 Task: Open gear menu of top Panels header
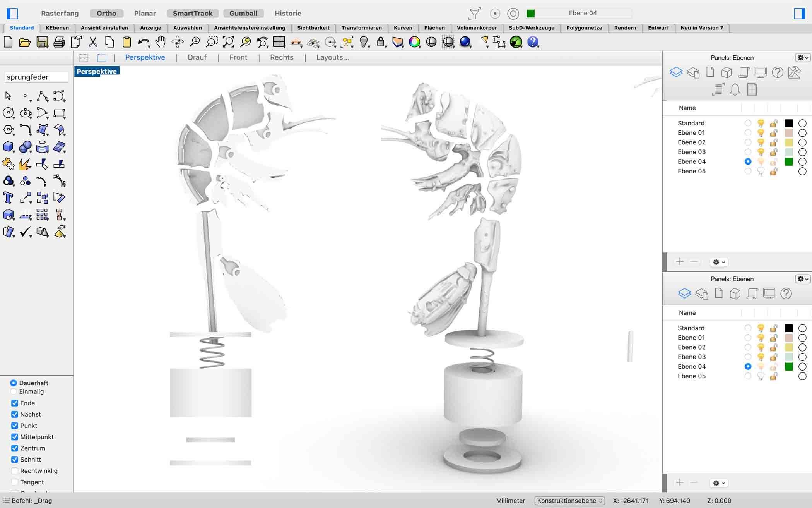(802, 58)
